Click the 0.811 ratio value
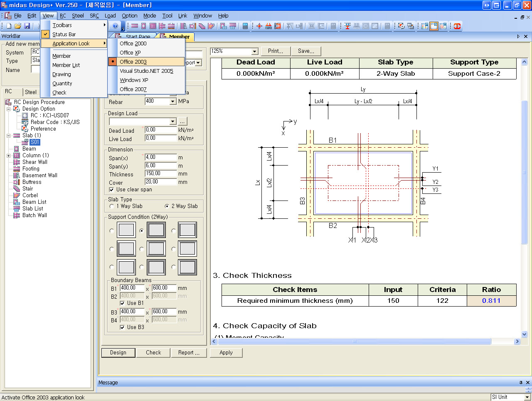Viewport: 532px width, 401px height. point(491,301)
